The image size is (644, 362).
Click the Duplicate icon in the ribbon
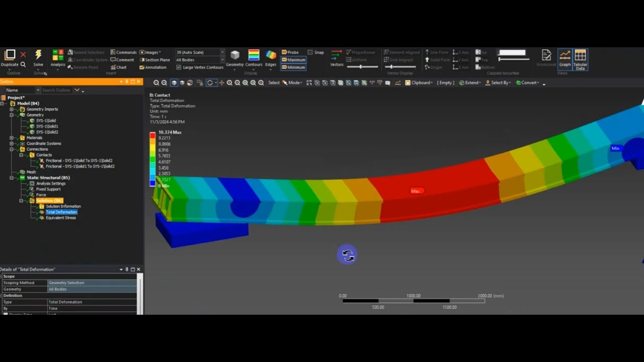[x=9, y=55]
